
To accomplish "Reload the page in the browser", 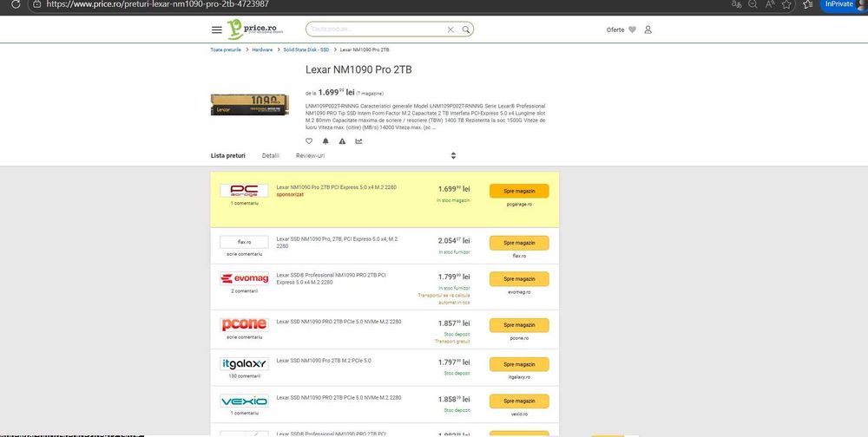I will coord(16,3).
